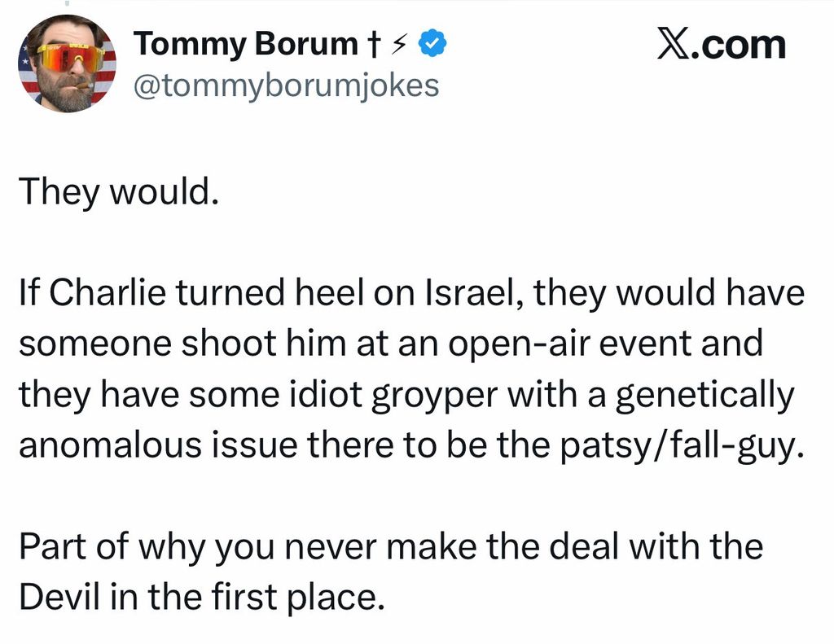834x644 pixels.
Task: Open the @tommyborumjokes handle link
Action: [286, 85]
